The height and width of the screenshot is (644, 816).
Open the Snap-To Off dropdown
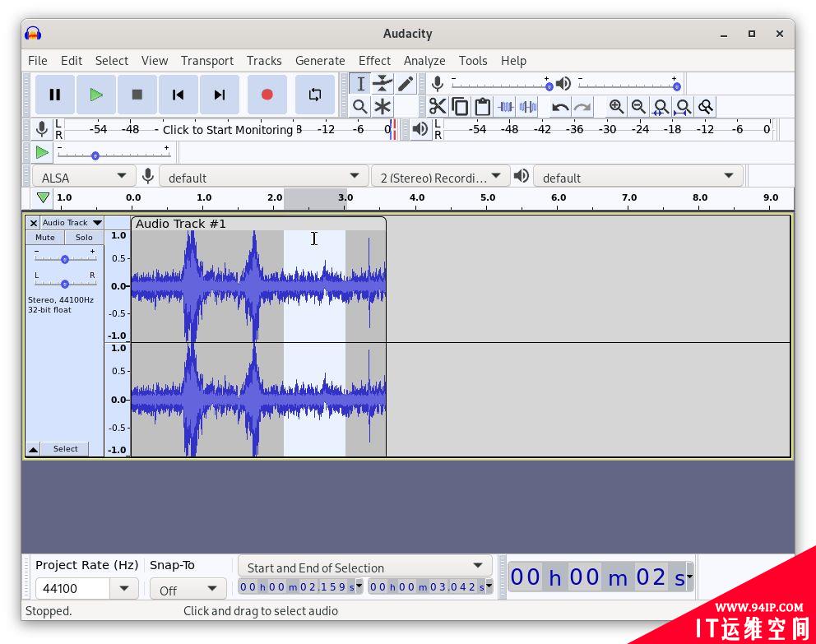point(188,590)
